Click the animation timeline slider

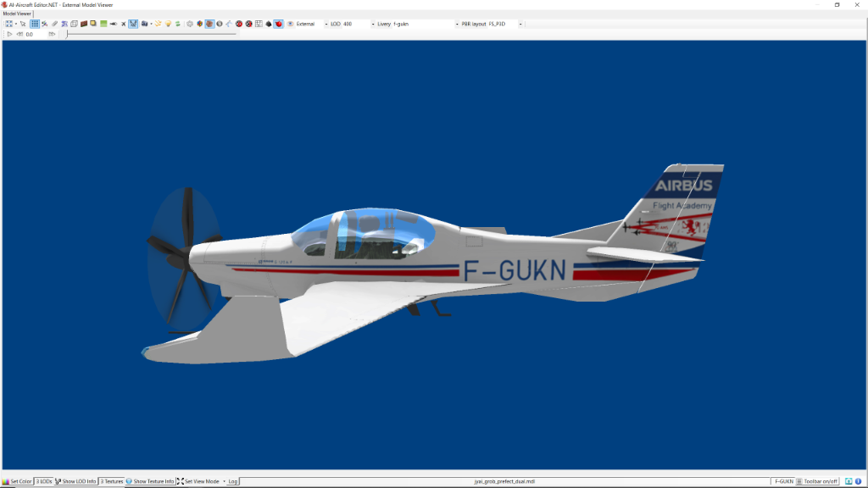point(153,34)
